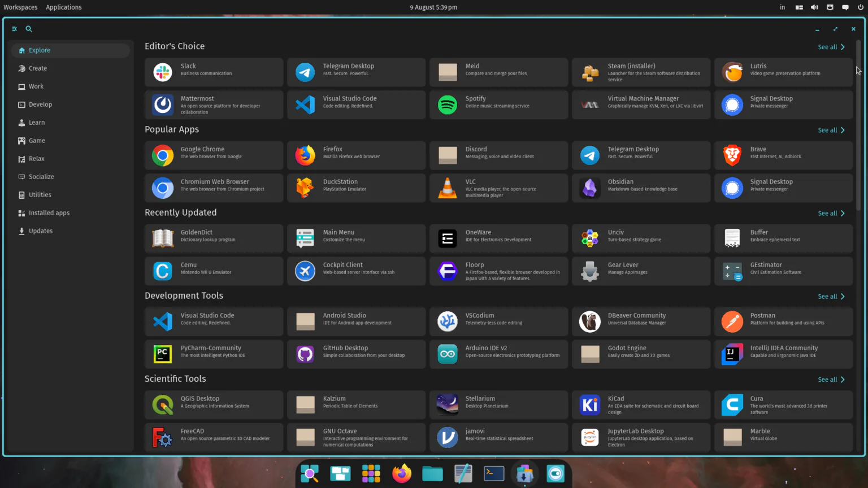Open the Socialize category
Viewport: 868px width, 488px height.
click(x=71, y=177)
